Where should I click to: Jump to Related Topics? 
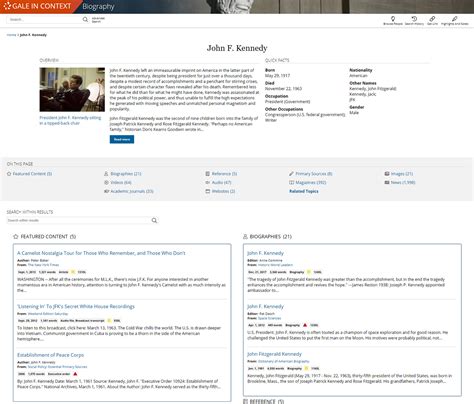point(304,191)
